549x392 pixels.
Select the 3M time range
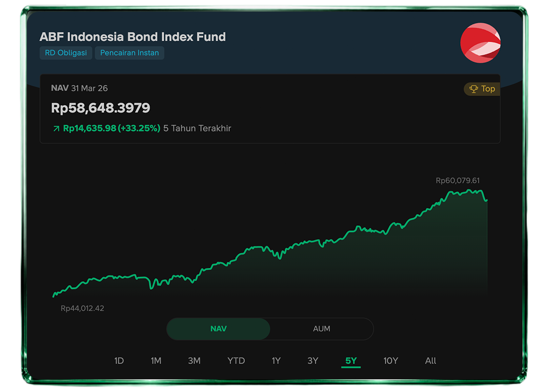coord(194,361)
